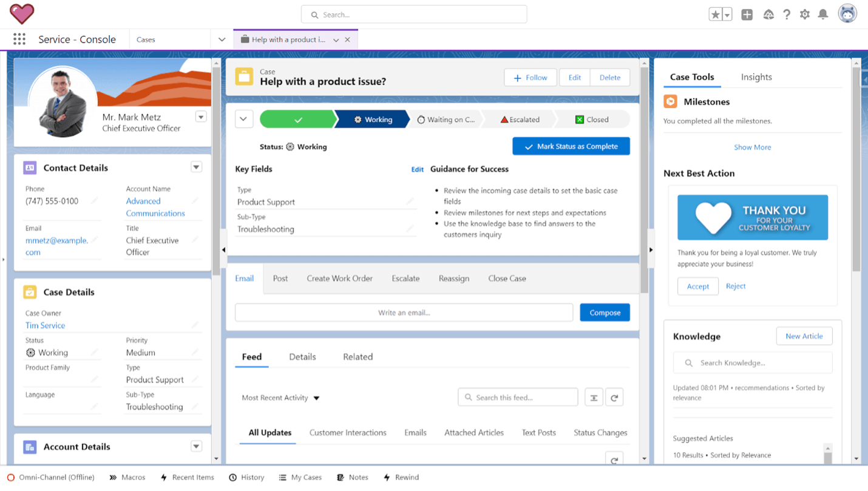Collapse feed posts using collapse icon
The height and width of the screenshot is (491, 868).
pos(594,397)
